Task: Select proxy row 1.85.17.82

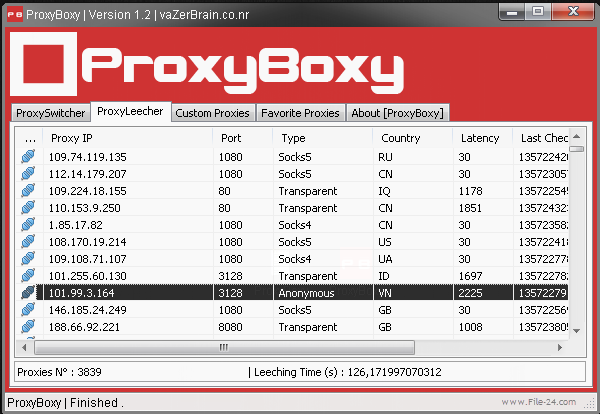Action: click(x=292, y=225)
